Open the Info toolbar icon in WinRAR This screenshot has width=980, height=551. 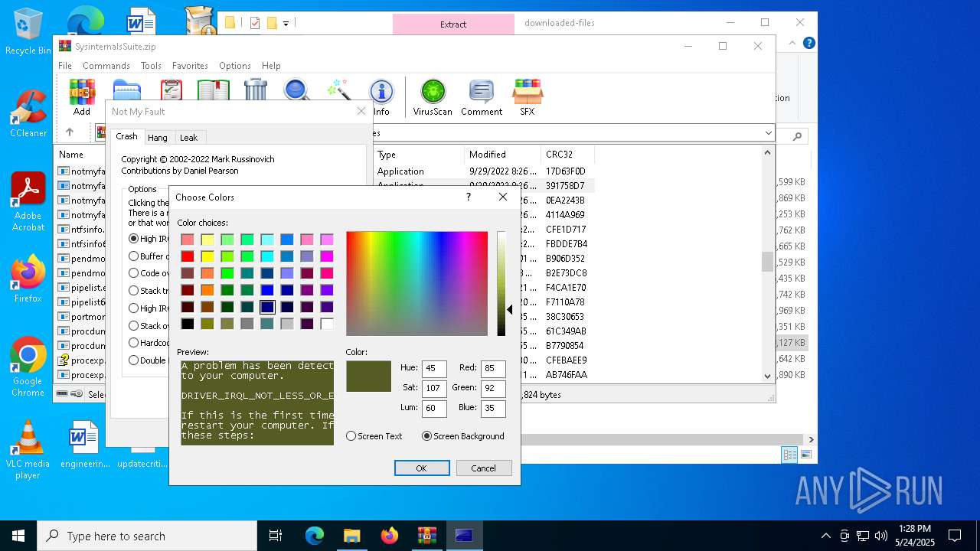click(381, 96)
